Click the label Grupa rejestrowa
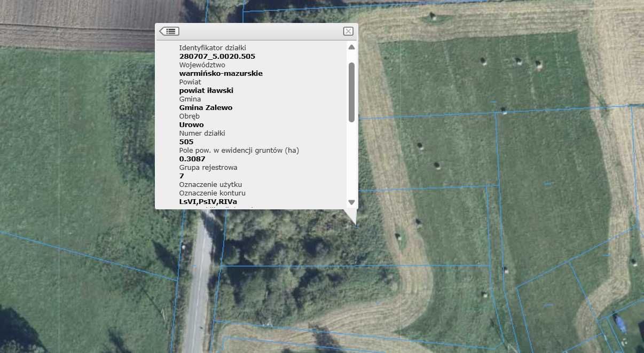Viewport: 644px width, 353px height. (x=208, y=167)
